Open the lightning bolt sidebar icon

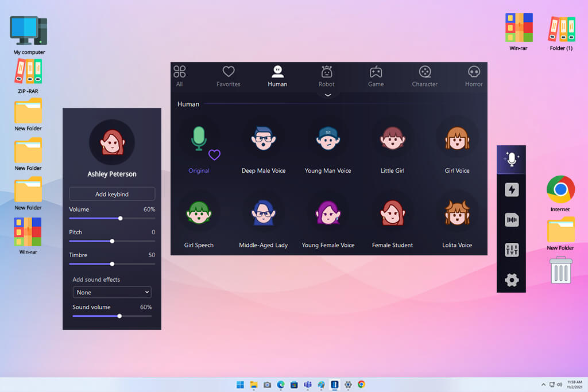point(511,189)
